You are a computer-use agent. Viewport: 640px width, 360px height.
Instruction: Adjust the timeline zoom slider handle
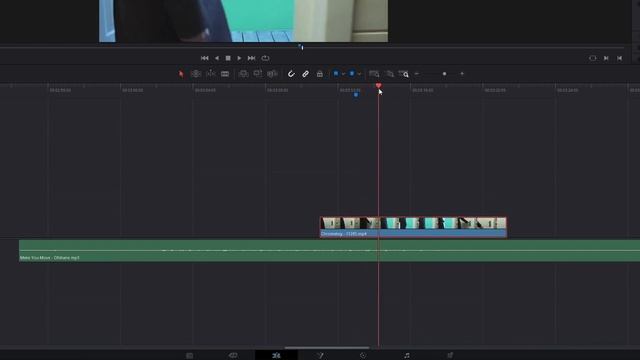click(444, 74)
